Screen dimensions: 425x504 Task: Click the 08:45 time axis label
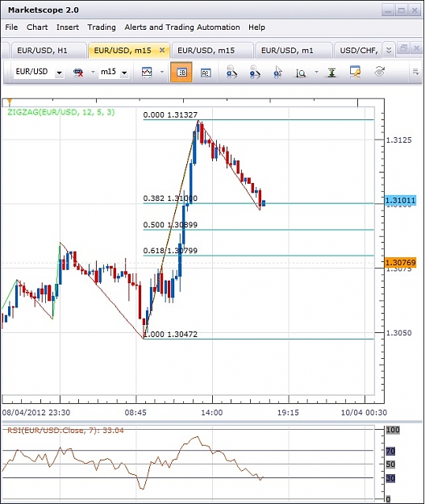click(x=135, y=412)
